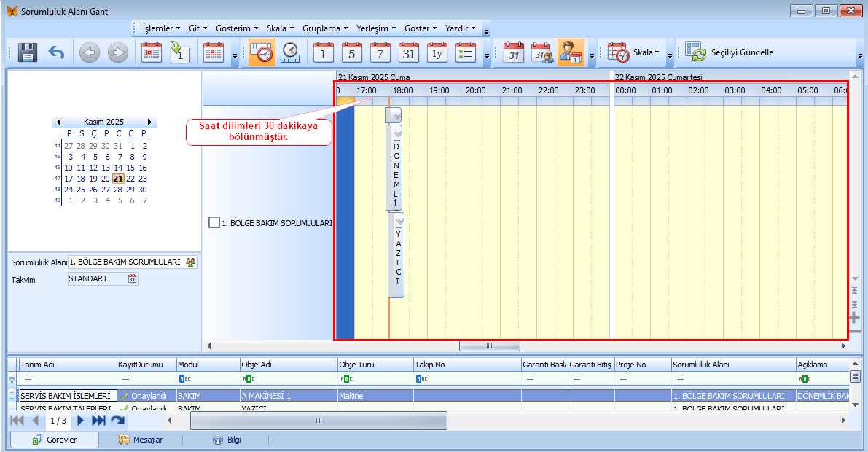This screenshot has width=868, height=452.
Task: Click the blue undo arrow icon
Action: (x=57, y=53)
